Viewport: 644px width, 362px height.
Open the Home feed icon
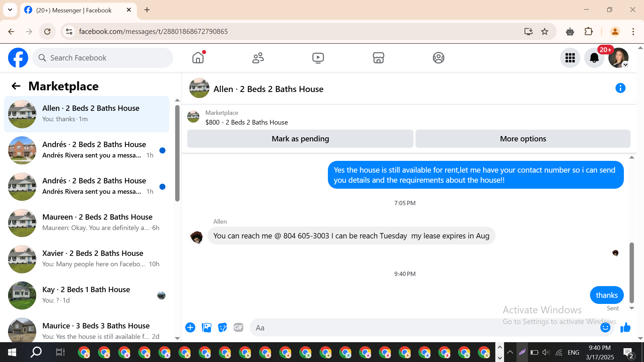[198, 58]
